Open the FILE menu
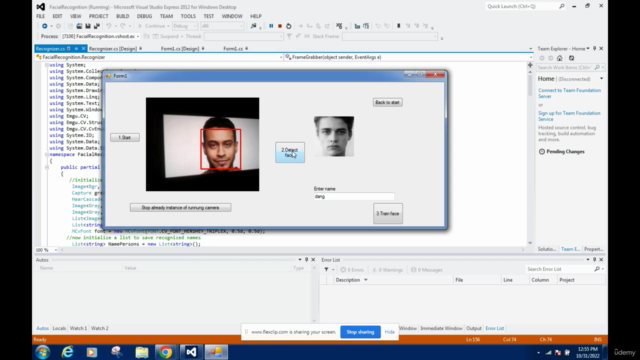Viewport: 640px width, 360px height. tap(40, 16)
